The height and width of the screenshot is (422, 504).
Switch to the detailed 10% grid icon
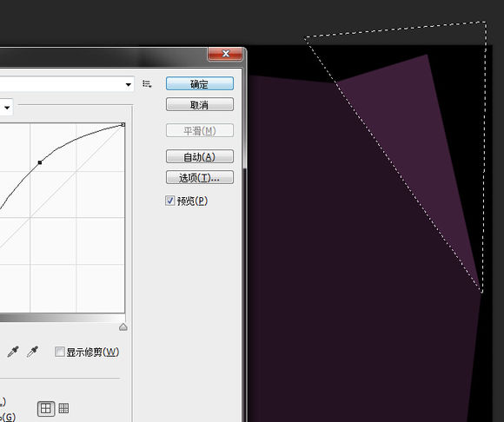click(x=63, y=408)
